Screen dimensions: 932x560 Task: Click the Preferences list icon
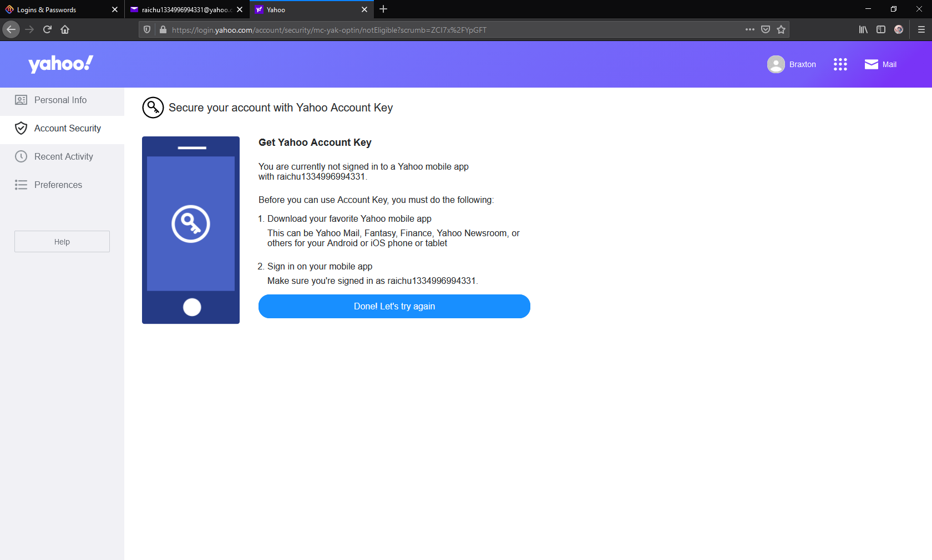[21, 185]
